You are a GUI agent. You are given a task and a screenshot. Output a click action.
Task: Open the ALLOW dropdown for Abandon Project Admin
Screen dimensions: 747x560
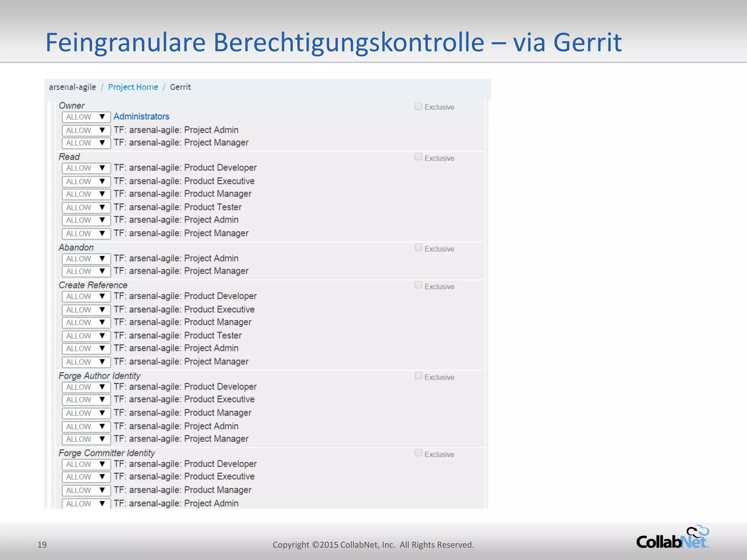tap(86, 258)
